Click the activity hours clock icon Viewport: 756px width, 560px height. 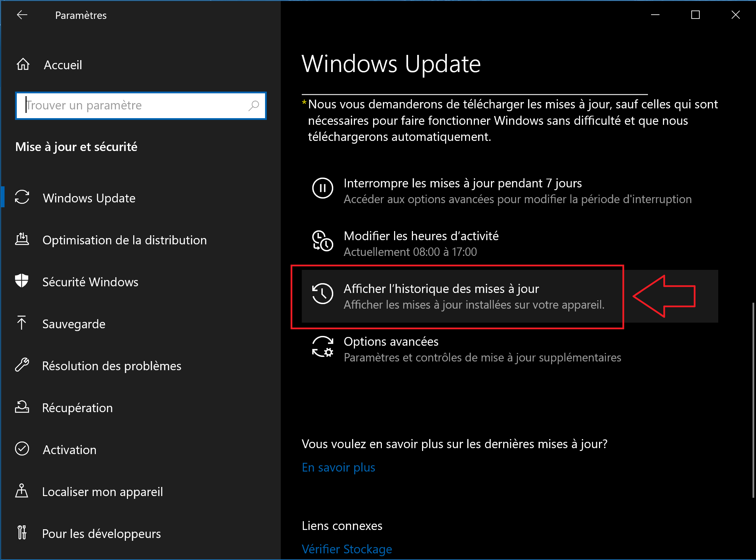tap(322, 241)
